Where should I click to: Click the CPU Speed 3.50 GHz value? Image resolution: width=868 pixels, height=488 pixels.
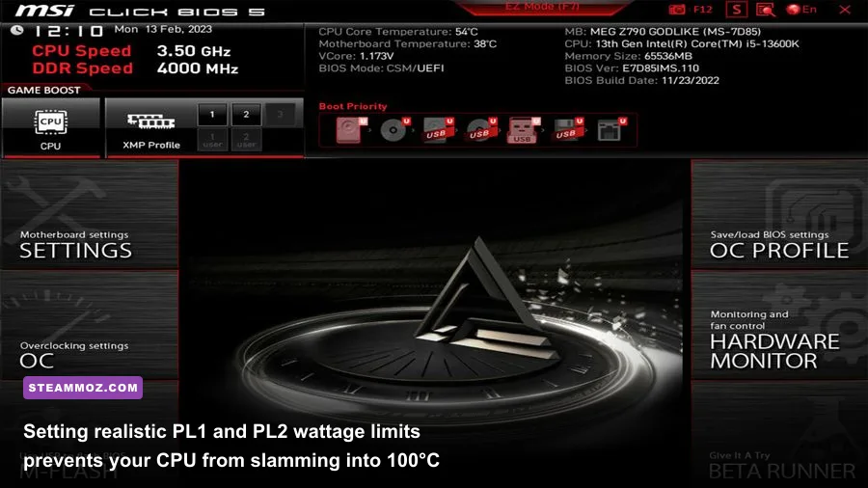click(x=194, y=51)
